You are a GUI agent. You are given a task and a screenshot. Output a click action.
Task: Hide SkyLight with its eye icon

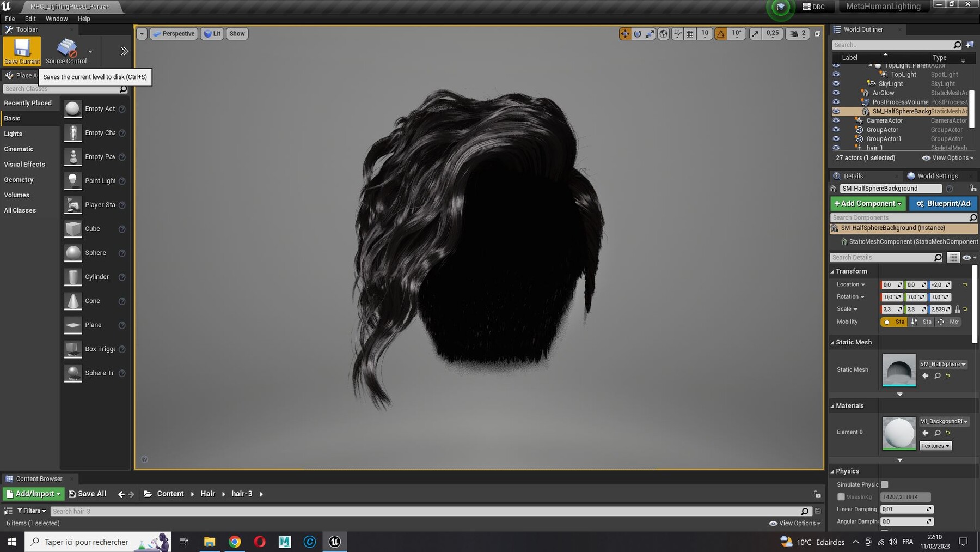836,83
